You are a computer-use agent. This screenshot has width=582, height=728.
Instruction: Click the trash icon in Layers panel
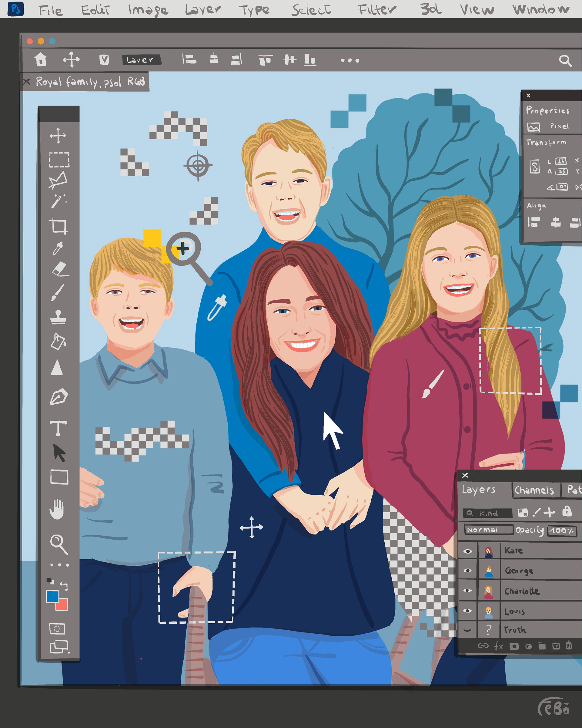(568, 645)
